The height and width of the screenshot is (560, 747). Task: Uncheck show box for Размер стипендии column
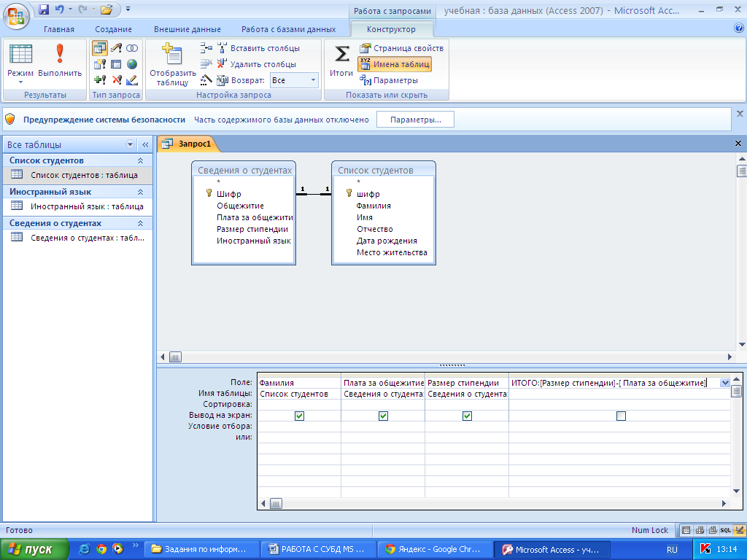[467, 416]
